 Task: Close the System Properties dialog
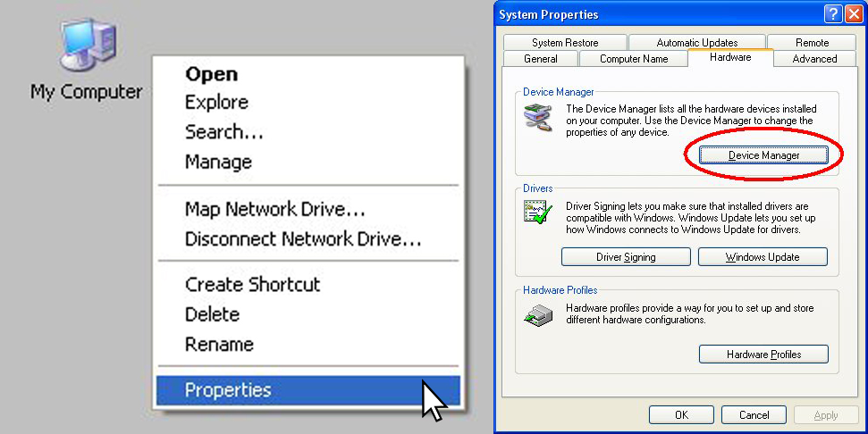point(854,14)
